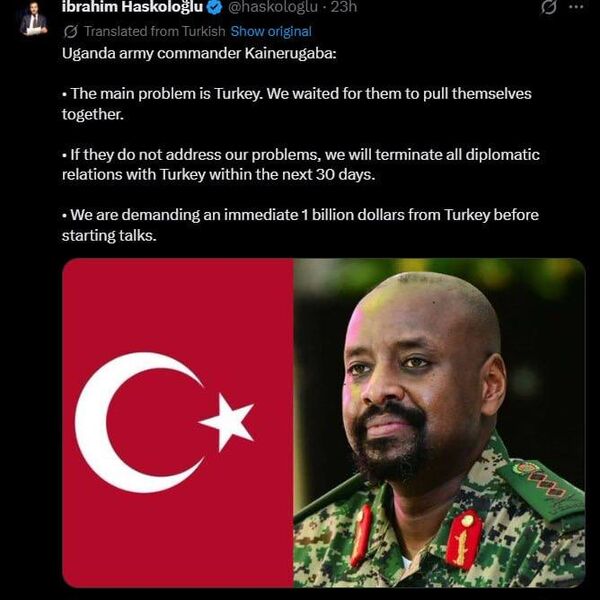Show the original Turkish tweet text
Screen dimensions: 600x600
coord(271,31)
